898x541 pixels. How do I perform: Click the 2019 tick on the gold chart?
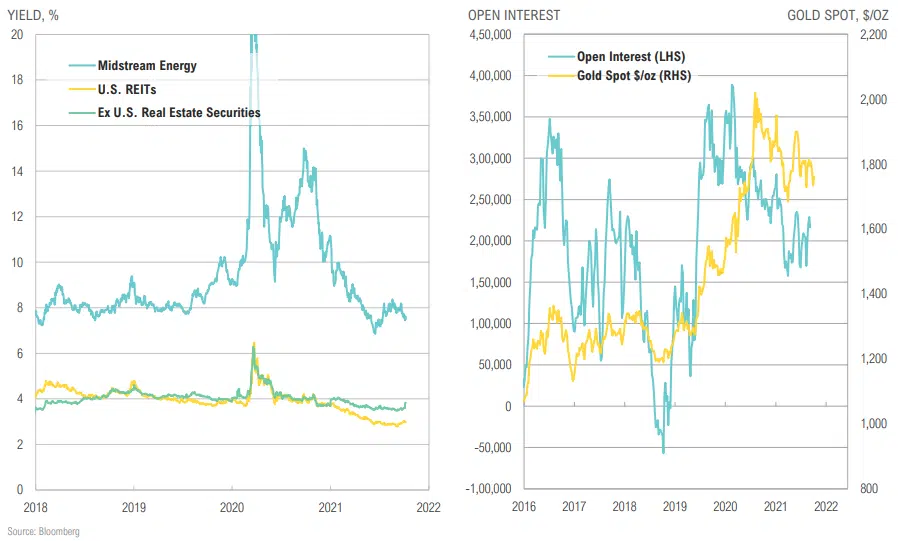pyautogui.click(x=673, y=506)
